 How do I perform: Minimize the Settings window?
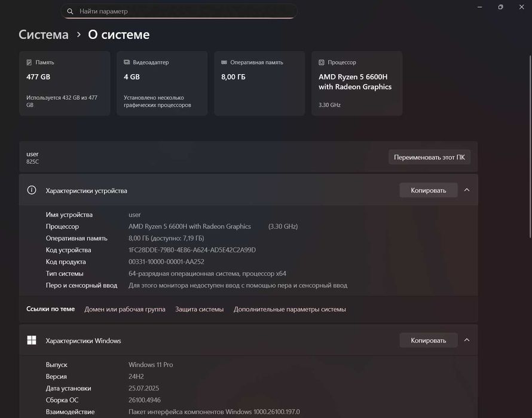point(480,7)
